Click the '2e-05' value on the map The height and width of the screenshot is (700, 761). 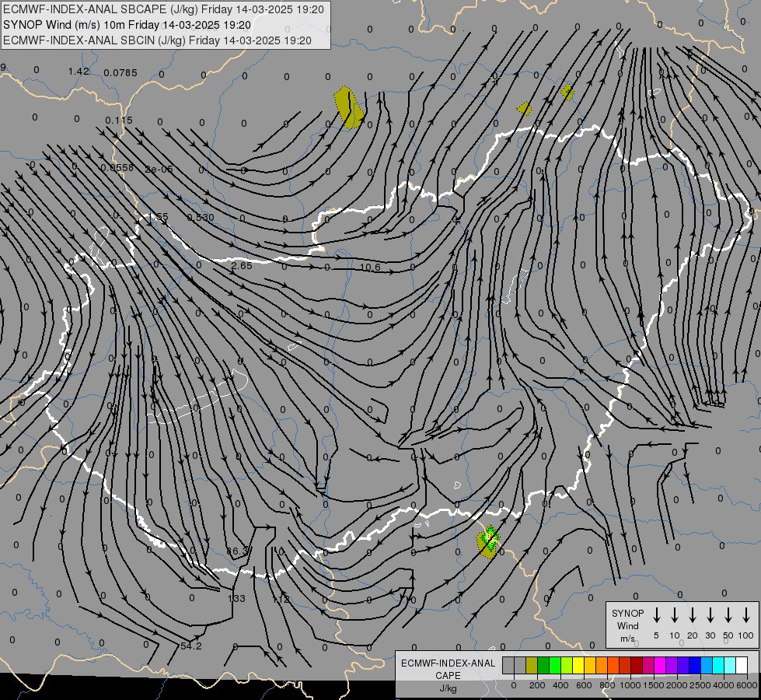[x=159, y=169]
